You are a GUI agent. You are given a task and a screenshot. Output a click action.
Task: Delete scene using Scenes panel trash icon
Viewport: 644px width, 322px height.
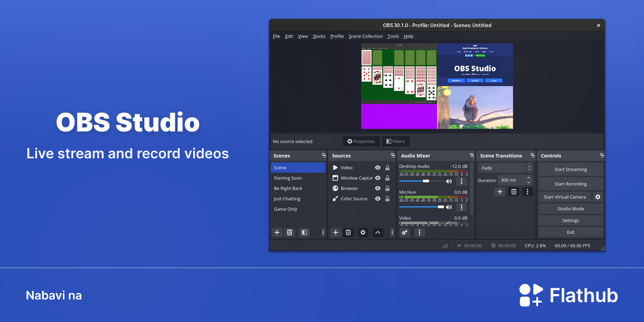click(290, 232)
